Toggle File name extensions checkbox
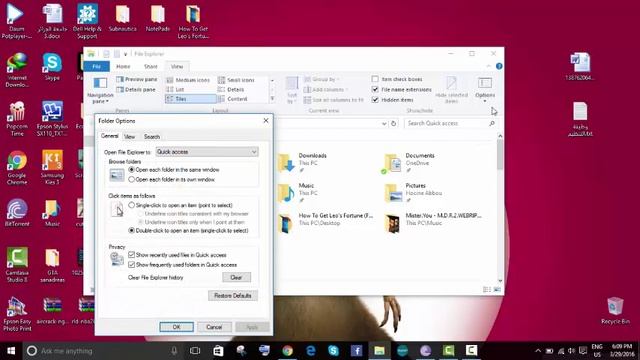Viewport: 640px width, 360px height. (x=375, y=89)
